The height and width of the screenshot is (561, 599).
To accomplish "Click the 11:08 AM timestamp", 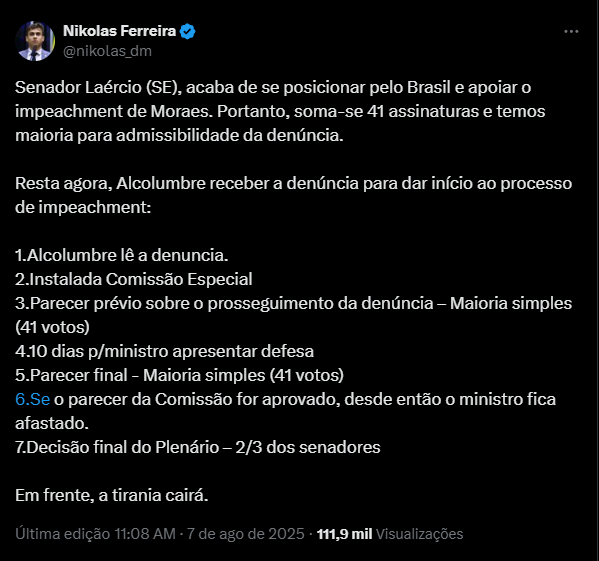I will (x=145, y=534).
